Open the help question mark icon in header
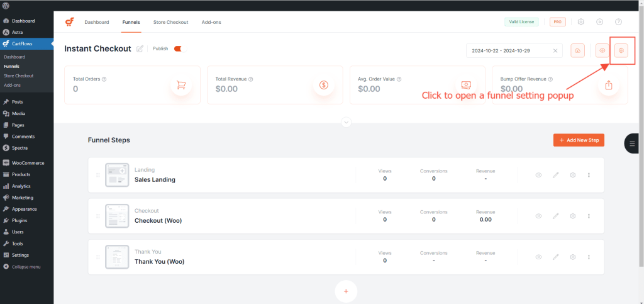This screenshot has width=644, height=304. pos(618,22)
